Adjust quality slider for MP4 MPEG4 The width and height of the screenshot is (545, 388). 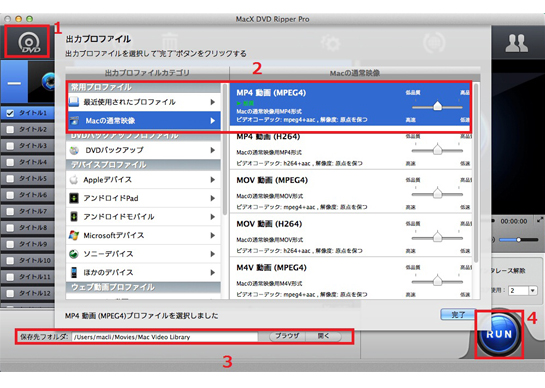[437, 106]
